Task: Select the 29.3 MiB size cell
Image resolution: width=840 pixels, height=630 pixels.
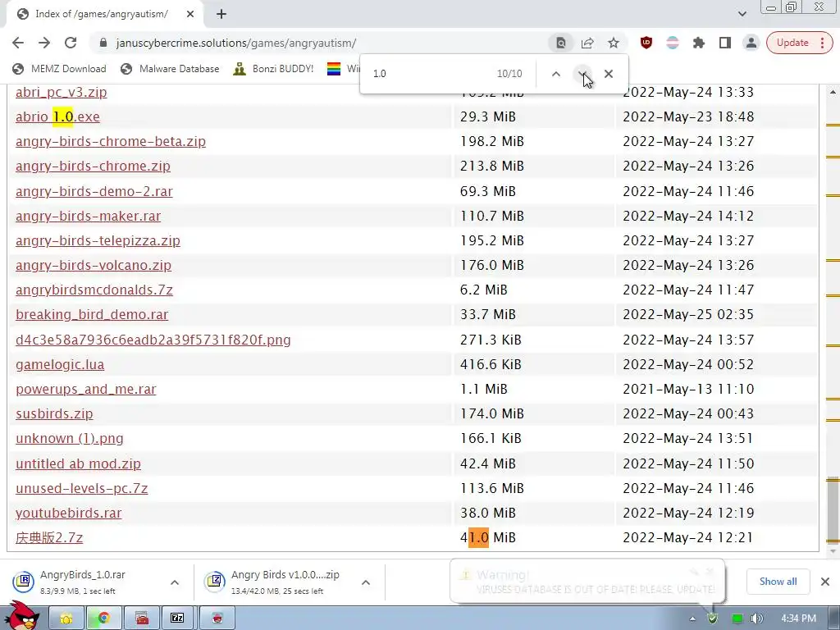Action: (x=487, y=116)
